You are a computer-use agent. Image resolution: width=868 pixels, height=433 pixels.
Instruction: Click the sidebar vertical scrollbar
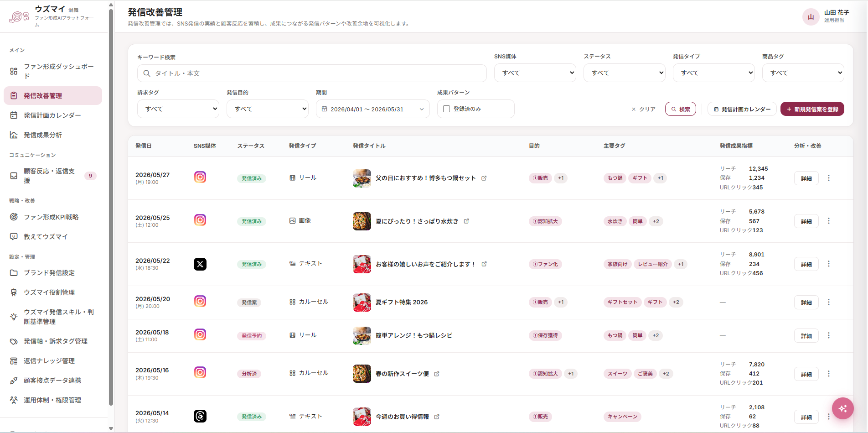pos(111,208)
